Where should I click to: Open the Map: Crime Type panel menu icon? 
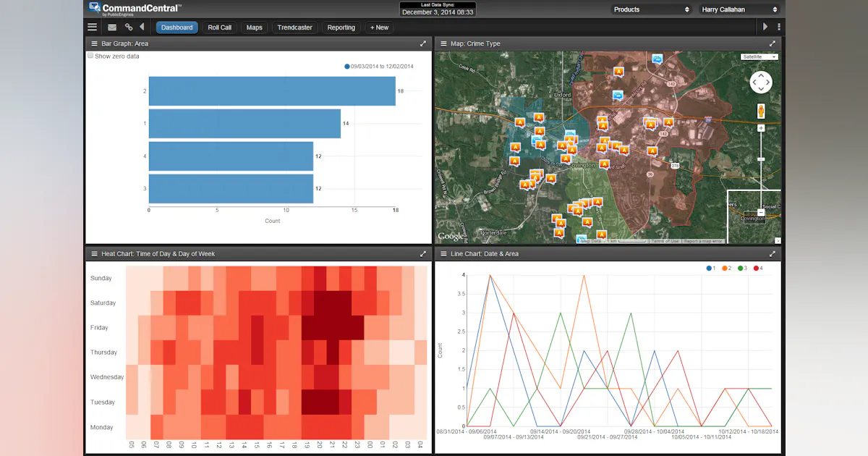[443, 43]
